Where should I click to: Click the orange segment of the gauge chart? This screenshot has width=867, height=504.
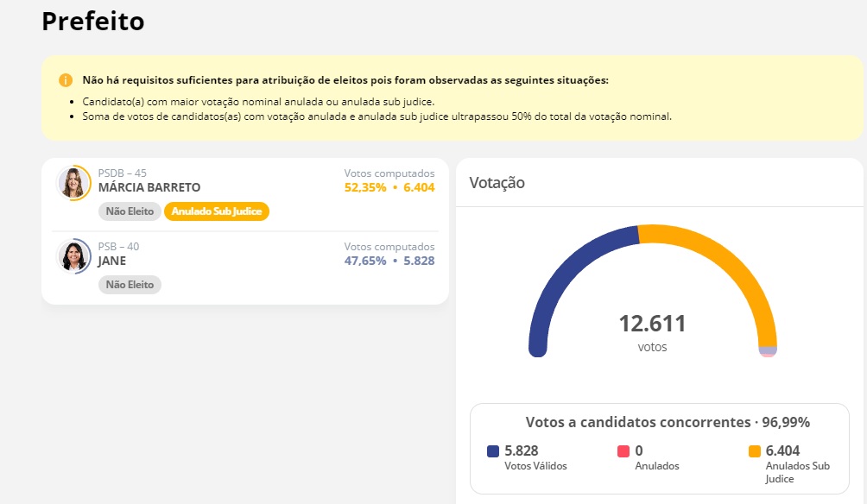coord(734,268)
